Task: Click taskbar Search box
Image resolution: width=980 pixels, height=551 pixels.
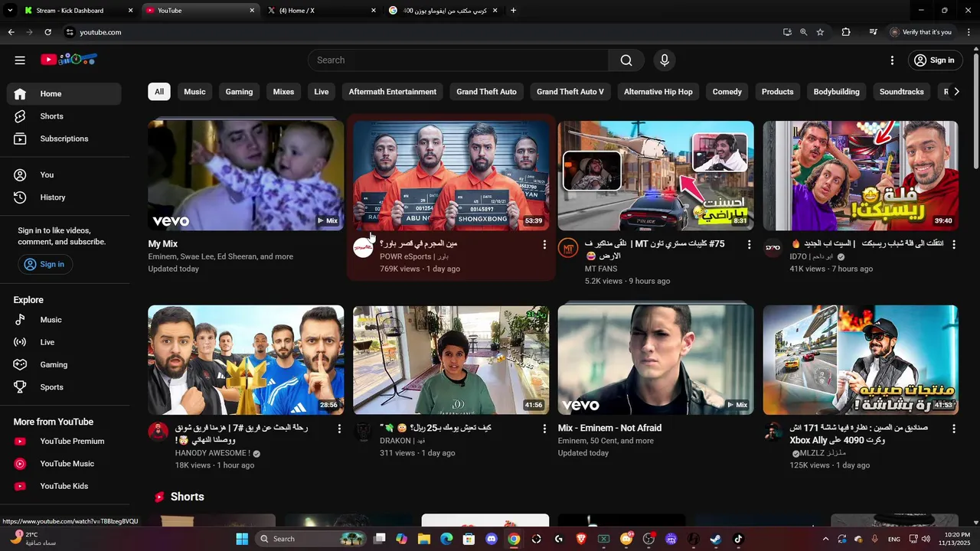Action: tap(310, 539)
